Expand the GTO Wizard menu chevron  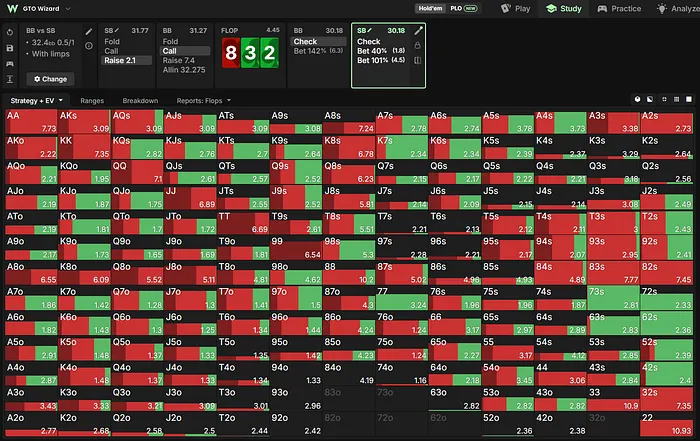(68, 8)
